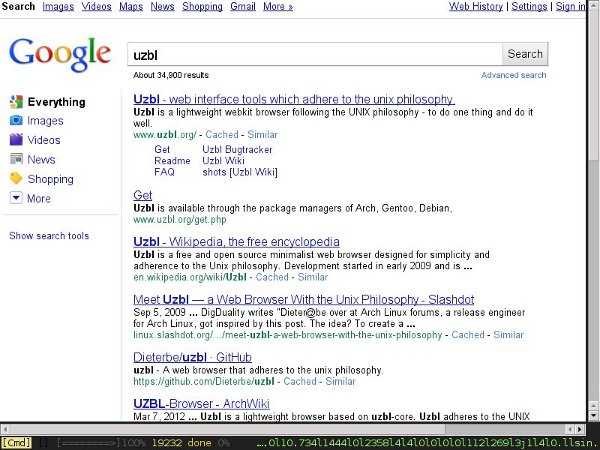Open the Readme sitelink
The width and height of the screenshot is (600, 450).
pyautogui.click(x=172, y=161)
